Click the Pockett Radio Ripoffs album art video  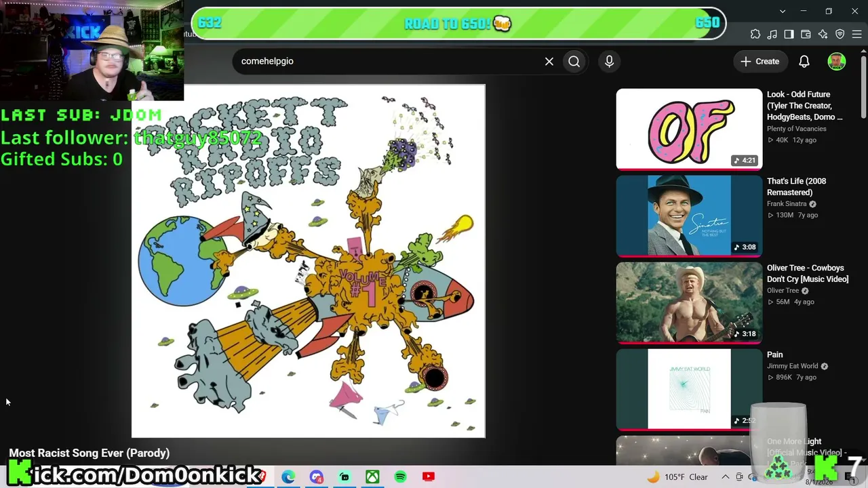(309, 261)
